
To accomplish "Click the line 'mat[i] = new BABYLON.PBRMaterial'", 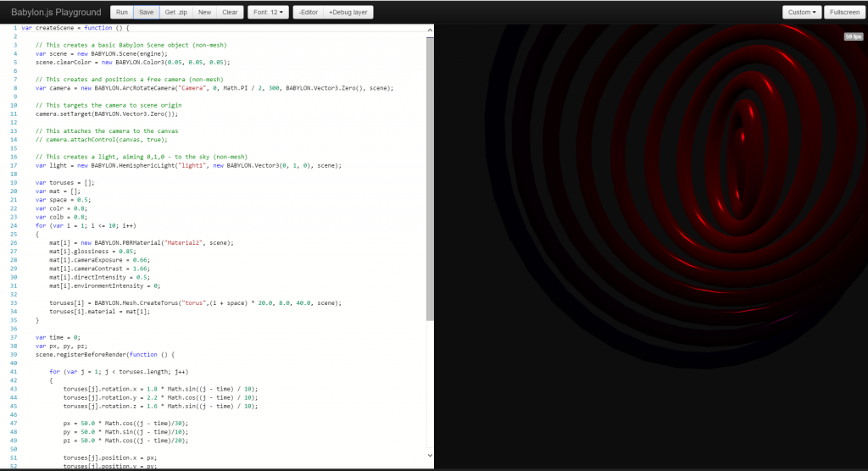I will point(142,243).
